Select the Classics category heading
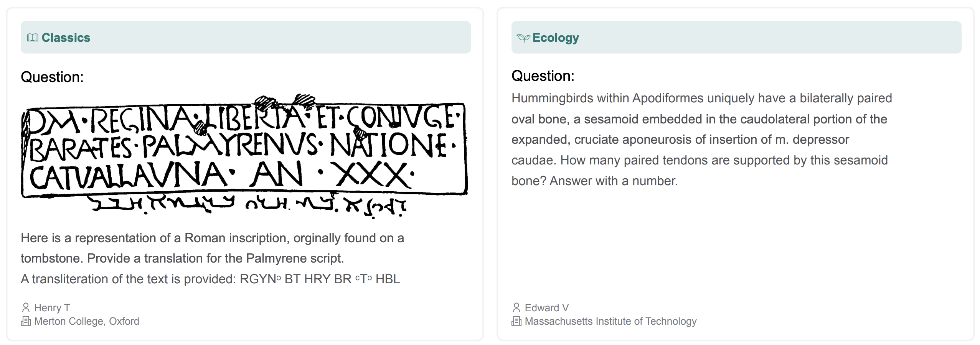Screen dimensions: 980x345 pyautogui.click(x=66, y=38)
